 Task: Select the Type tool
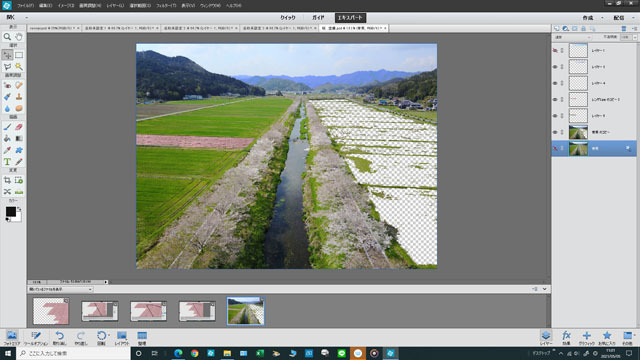click(7, 162)
